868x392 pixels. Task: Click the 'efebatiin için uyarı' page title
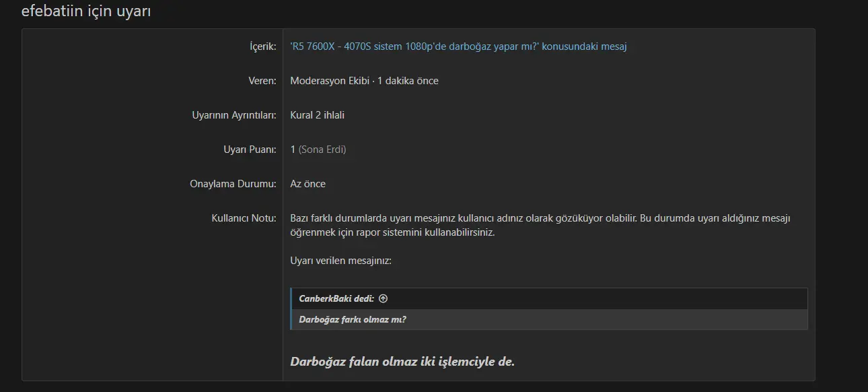(x=86, y=11)
